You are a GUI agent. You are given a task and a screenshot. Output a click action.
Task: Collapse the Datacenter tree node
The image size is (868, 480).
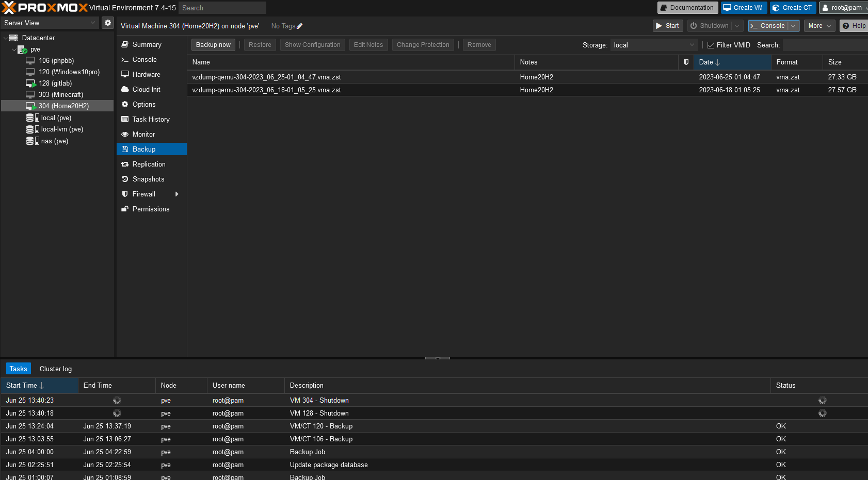pos(6,38)
